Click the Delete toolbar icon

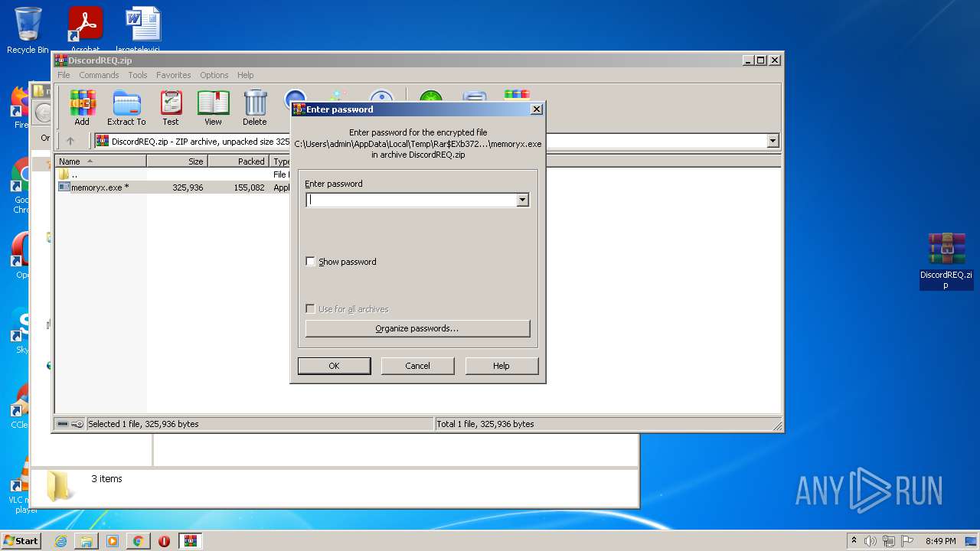(255, 107)
